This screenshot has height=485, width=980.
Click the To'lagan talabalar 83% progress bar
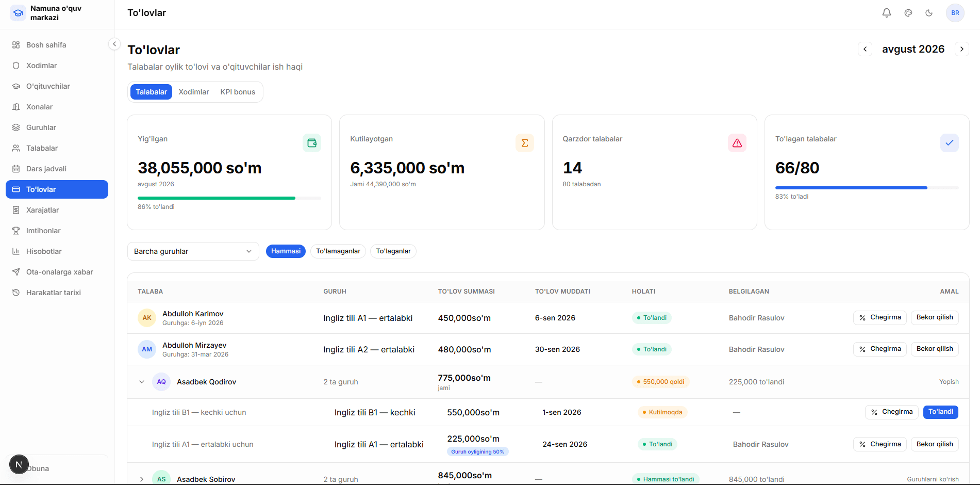(x=867, y=188)
